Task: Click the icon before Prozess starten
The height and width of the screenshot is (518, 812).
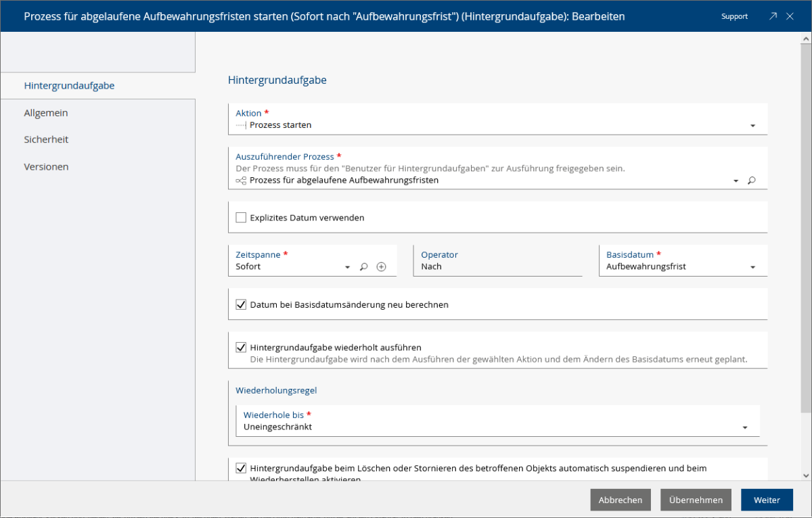Action: pos(241,125)
